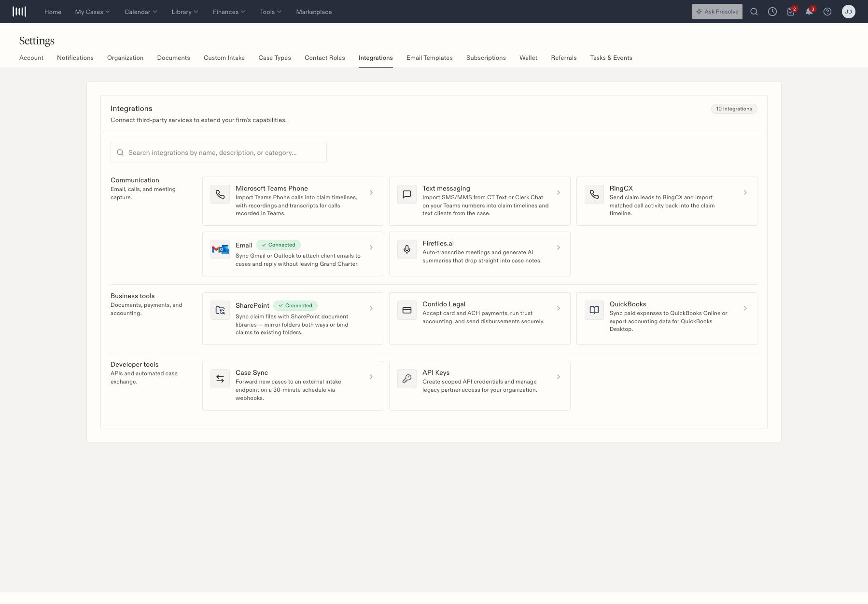Open the clock history icon
The width and height of the screenshot is (868, 604).
[x=772, y=12]
